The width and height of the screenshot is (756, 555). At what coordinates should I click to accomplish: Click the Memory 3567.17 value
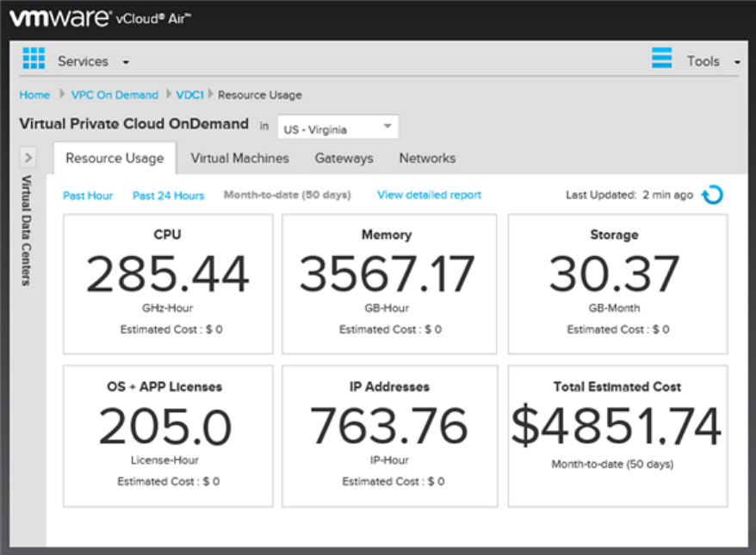coord(387,274)
